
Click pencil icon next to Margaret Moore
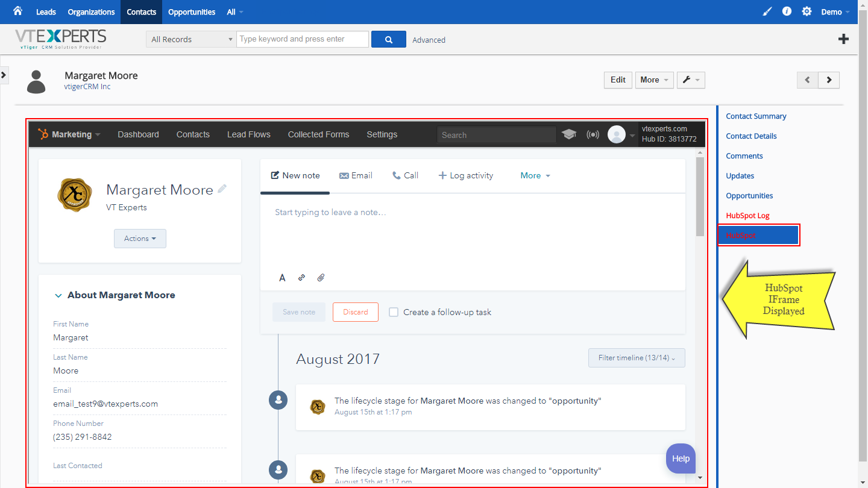point(222,189)
